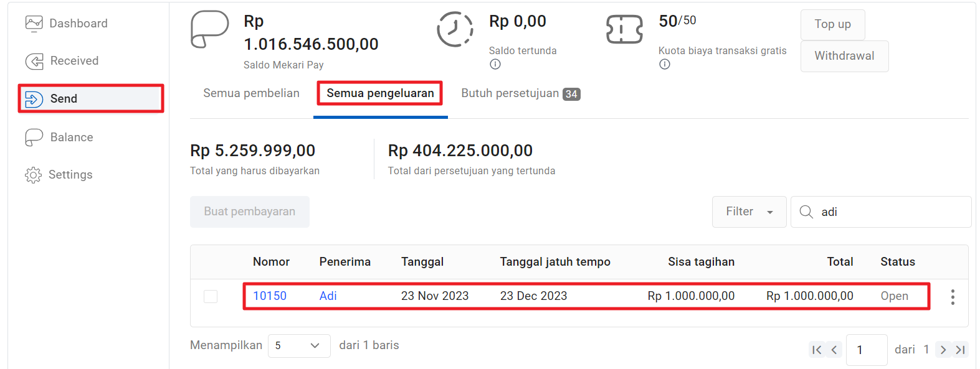Click info icon under Saldo tertunda
Screen dimensions: 980x369
[x=495, y=64]
